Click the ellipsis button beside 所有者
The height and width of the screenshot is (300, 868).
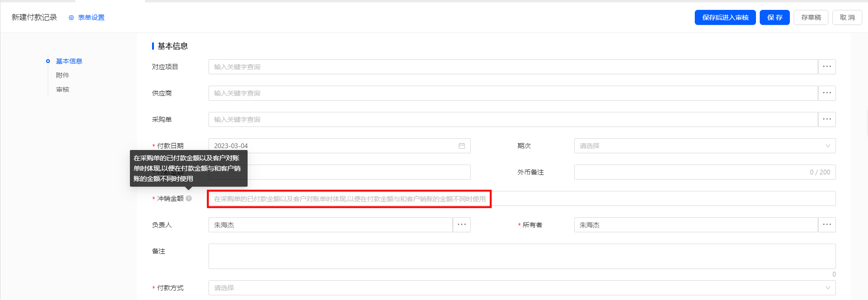point(827,225)
